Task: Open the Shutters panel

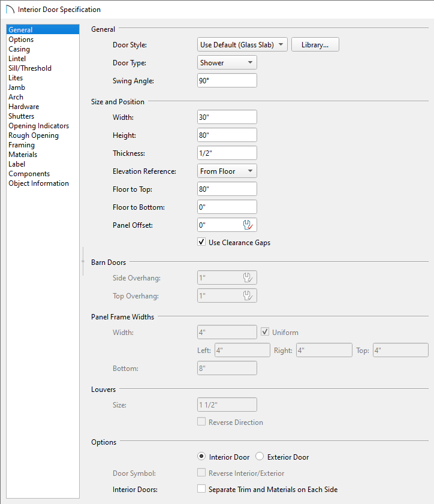Action: point(43,116)
